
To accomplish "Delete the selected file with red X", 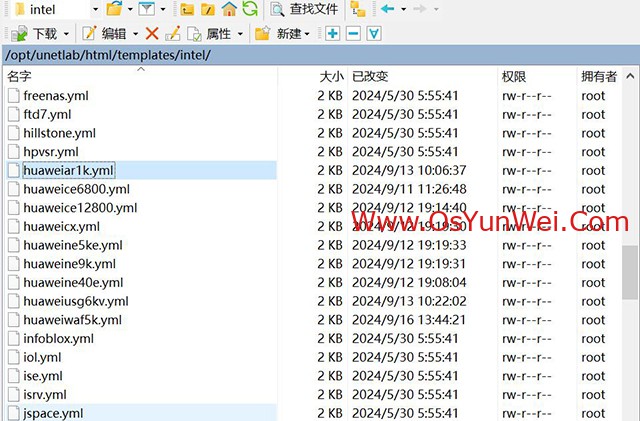I will (x=152, y=33).
